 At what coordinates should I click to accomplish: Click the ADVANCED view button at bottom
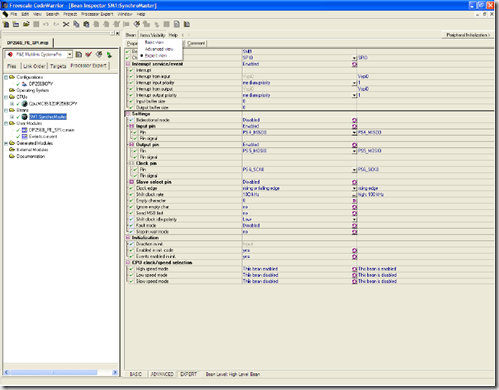162,374
